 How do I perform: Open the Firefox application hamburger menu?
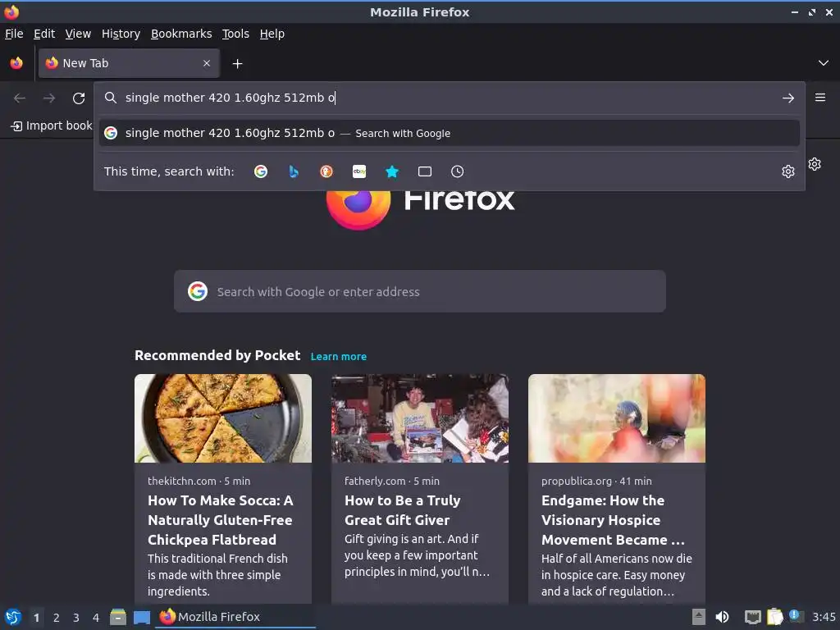820,98
